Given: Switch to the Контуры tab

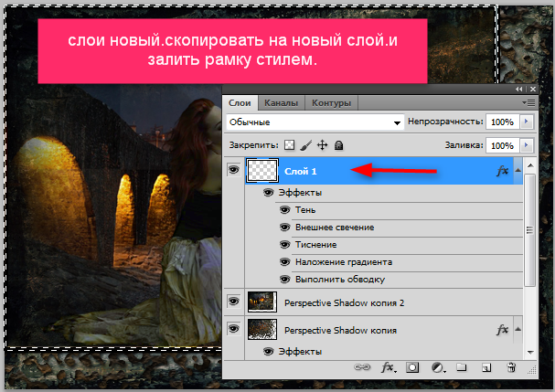Looking at the screenshot, I should [x=331, y=103].
